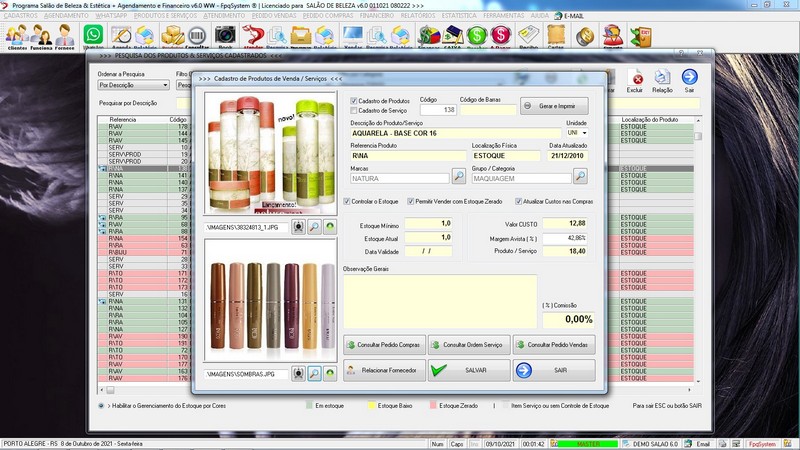
Task: Open the Unidade UNI dropdown
Action: click(x=585, y=133)
